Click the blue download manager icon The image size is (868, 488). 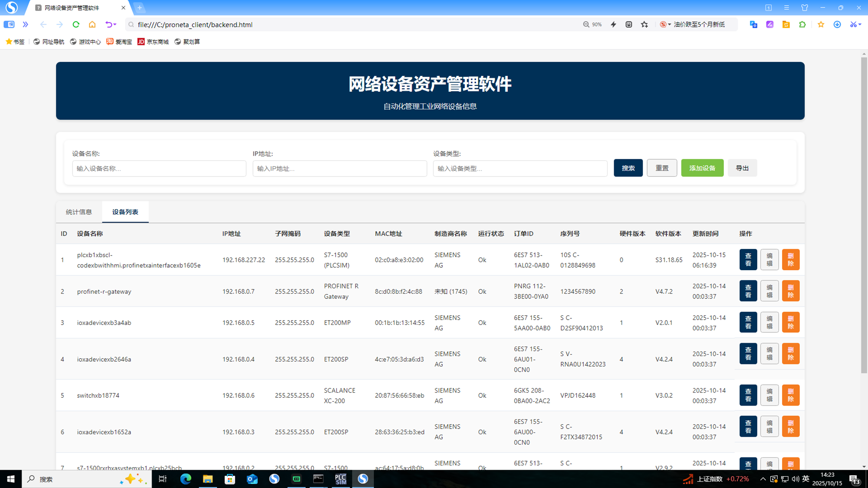837,25
